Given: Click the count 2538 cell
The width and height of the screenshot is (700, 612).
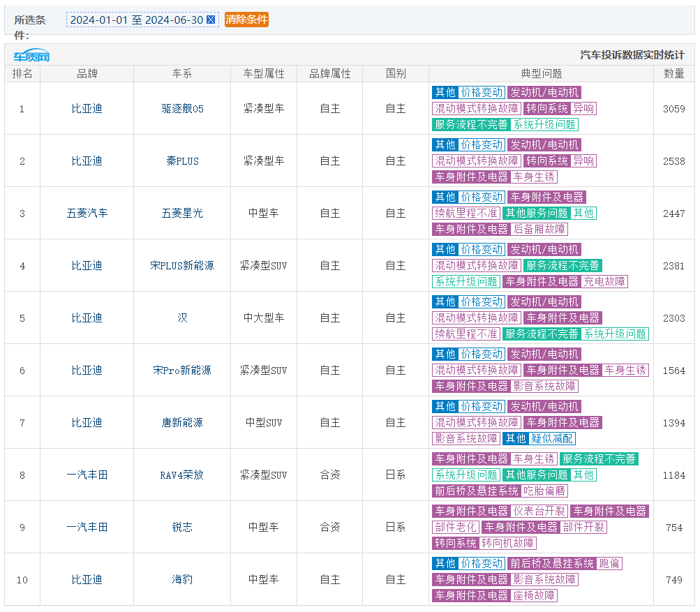Looking at the screenshot, I should 674,161.
